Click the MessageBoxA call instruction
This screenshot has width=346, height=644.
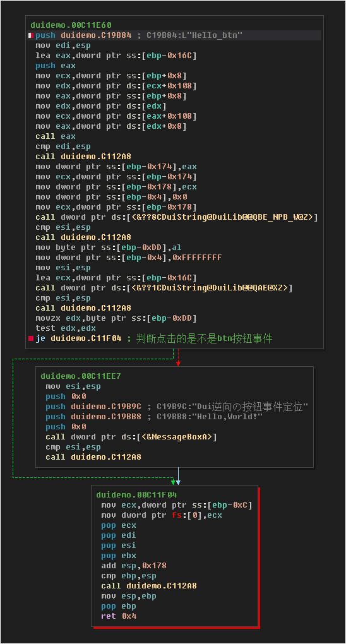pos(131,437)
